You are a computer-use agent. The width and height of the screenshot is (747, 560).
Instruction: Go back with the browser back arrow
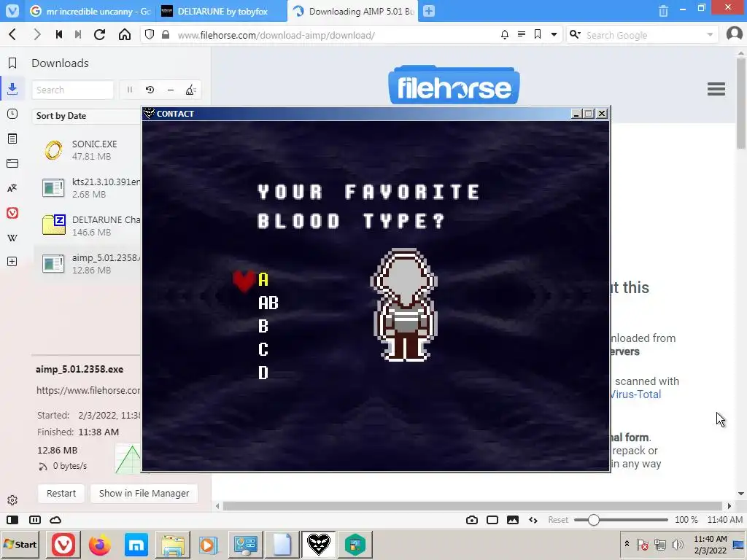tap(13, 35)
